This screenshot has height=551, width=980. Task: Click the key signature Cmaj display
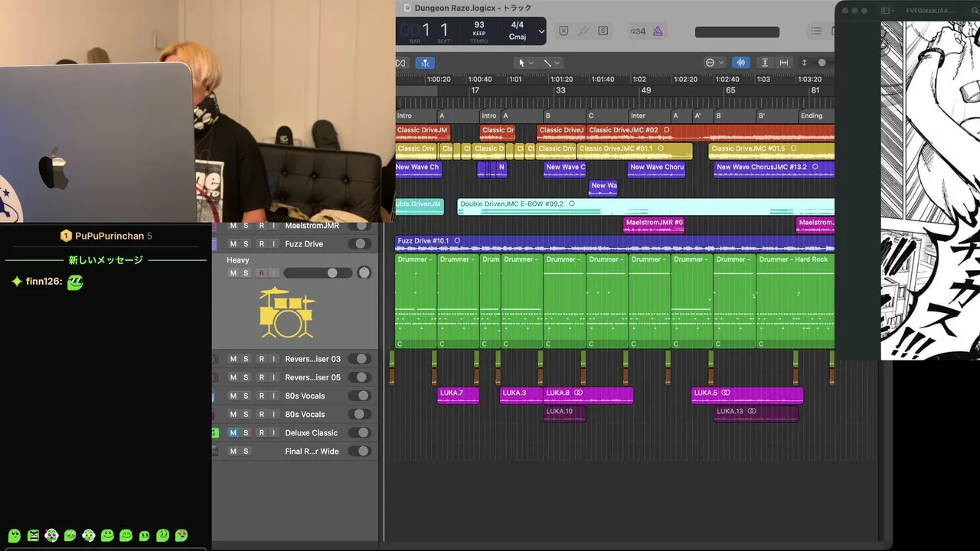(x=518, y=37)
